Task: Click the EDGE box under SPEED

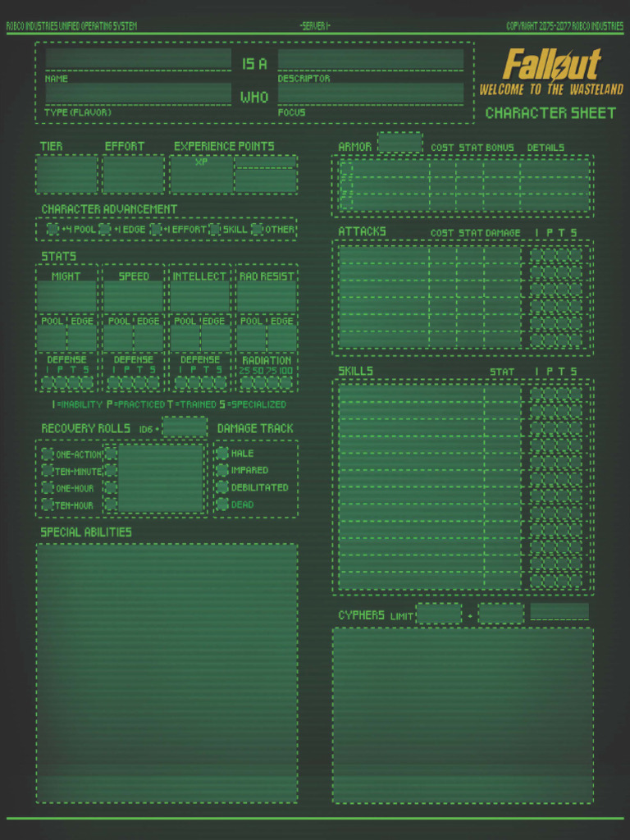Action: pyautogui.click(x=148, y=339)
